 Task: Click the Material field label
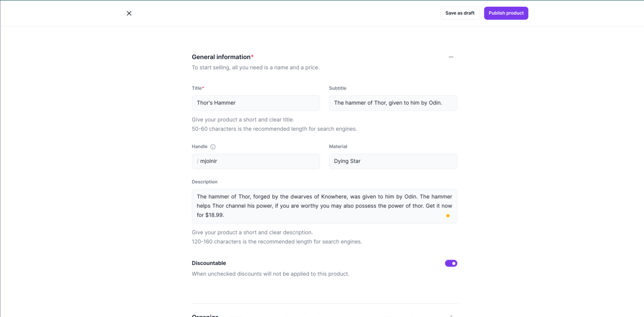coord(338,146)
